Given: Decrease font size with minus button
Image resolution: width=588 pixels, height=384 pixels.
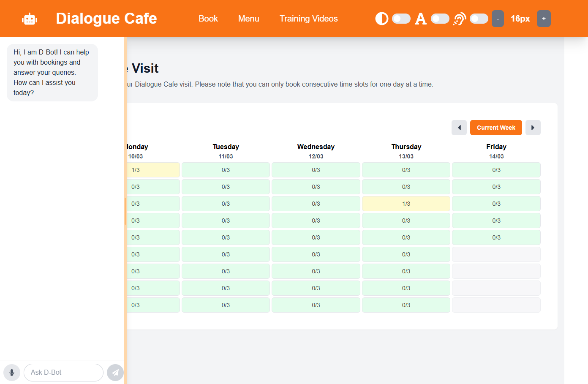Looking at the screenshot, I should point(498,19).
